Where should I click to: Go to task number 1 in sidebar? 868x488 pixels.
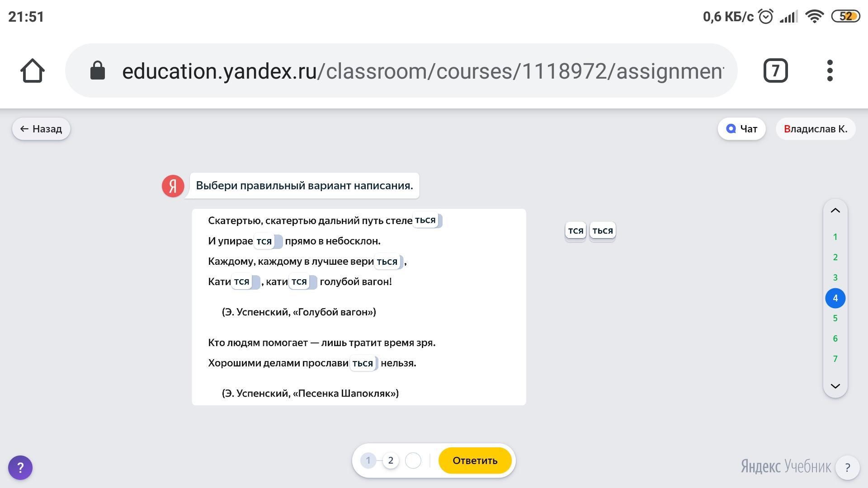[835, 237]
